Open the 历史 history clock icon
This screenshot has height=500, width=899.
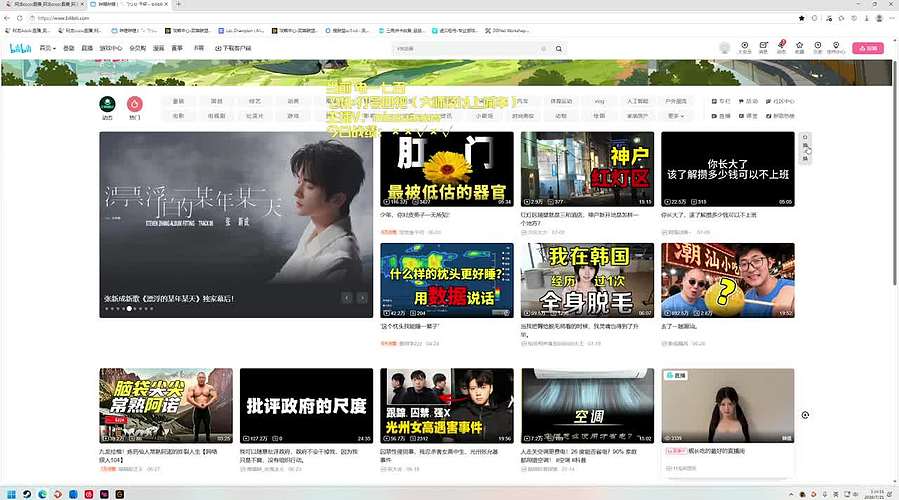[x=818, y=45]
